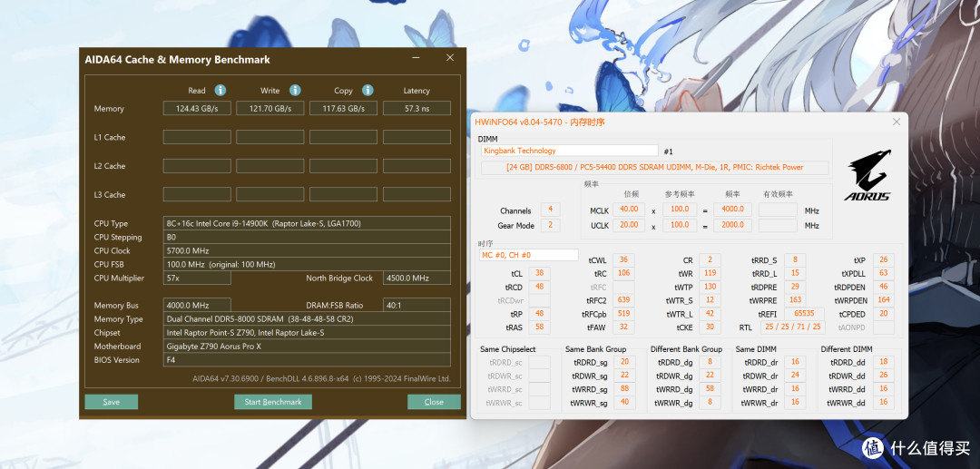Click the tRAS value 58
Screen dimensions: 980x469
coord(539,327)
